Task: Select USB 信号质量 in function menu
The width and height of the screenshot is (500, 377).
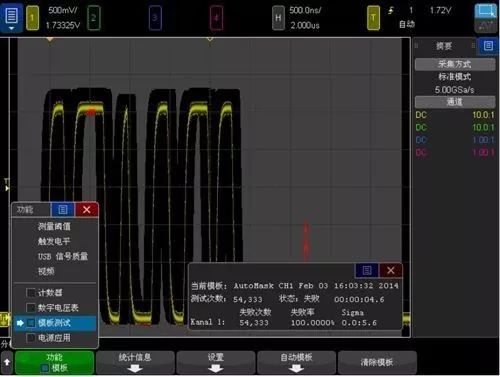Action: [x=63, y=256]
